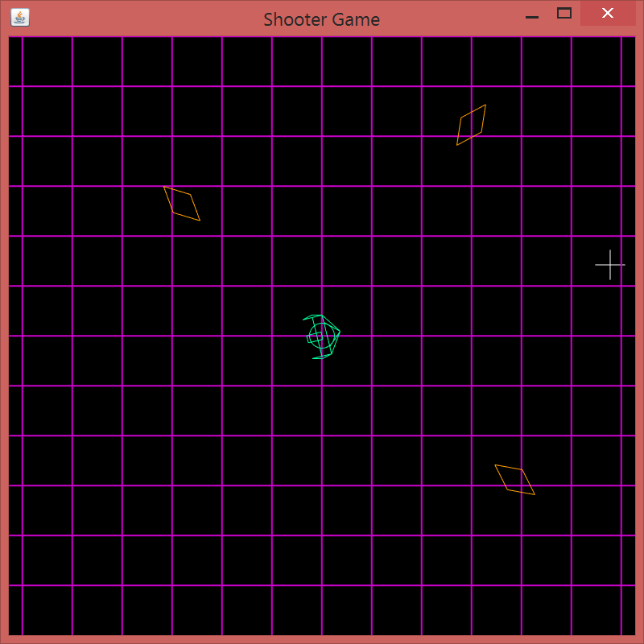Shoot the orange diamond enemy at top right
Screen dimensions: 644x644
pos(471,125)
